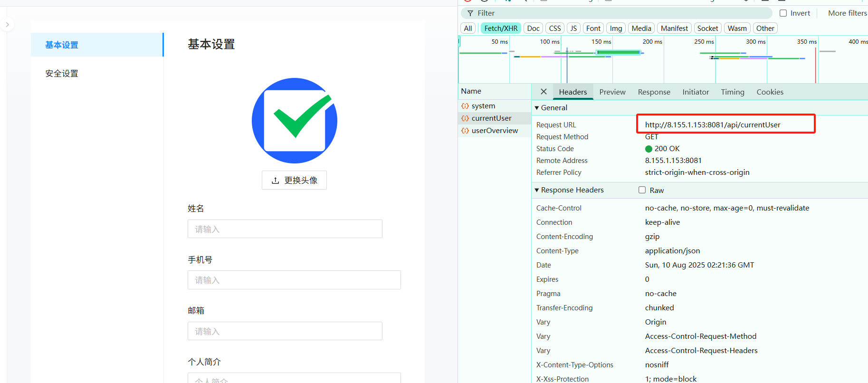Image resolution: width=868 pixels, height=383 pixels.
Task: Select the JS filter
Action: [x=573, y=29]
